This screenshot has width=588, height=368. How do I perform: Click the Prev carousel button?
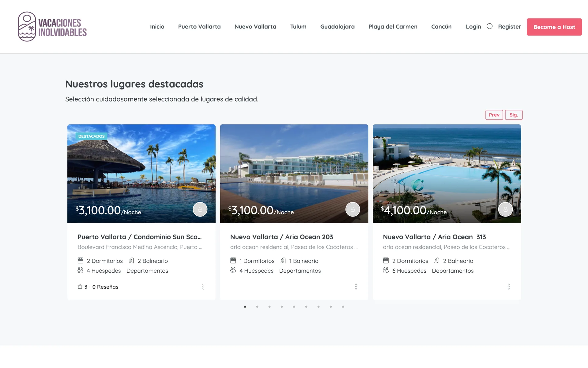tap(494, 115)
